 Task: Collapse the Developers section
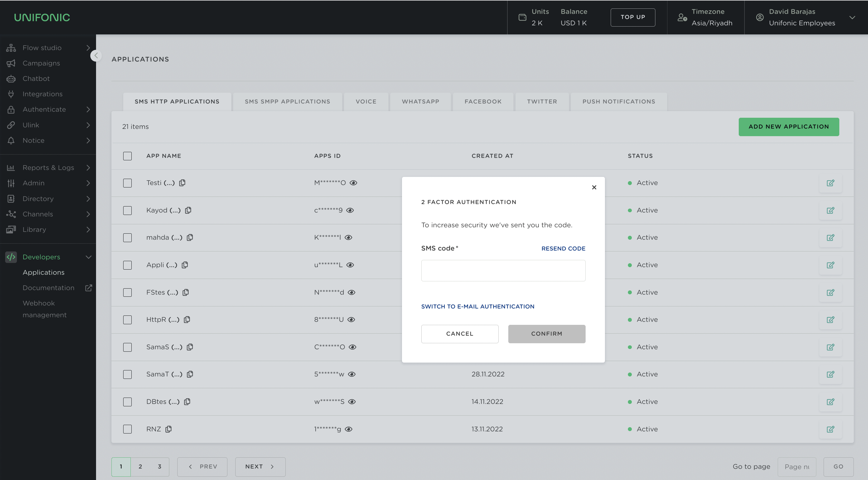(x=88, y=257)
